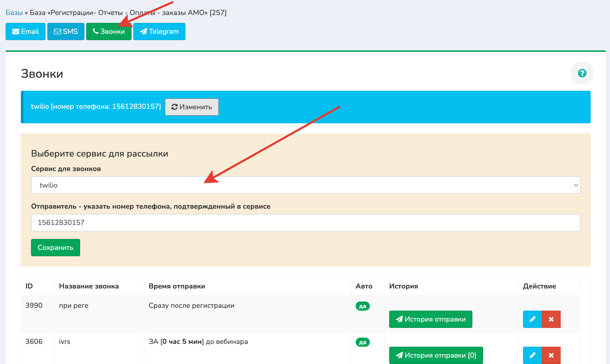Viewport: 610px width, 364px height.
Task: Click the Название звонка column header
Action: [89, 286]
